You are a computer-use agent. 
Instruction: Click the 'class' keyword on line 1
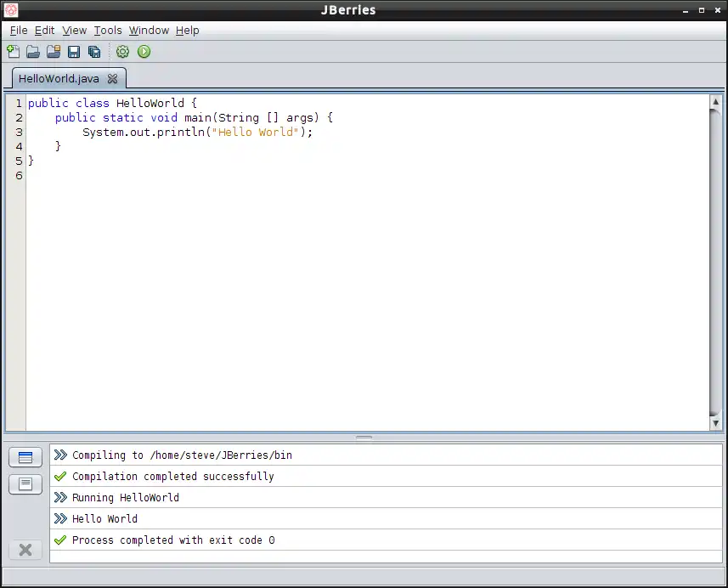click(x=93, y=103)
